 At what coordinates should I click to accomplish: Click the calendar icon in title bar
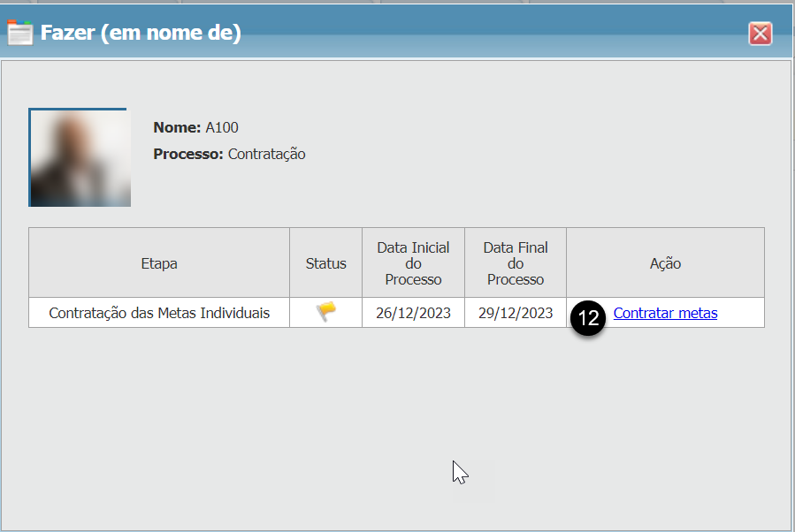click(20, 33)
